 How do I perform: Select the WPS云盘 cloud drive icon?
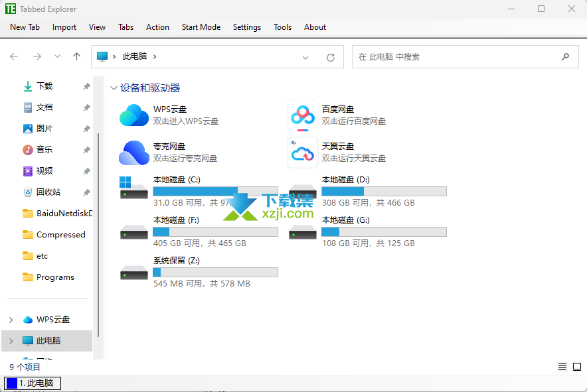tap(134, 115)
